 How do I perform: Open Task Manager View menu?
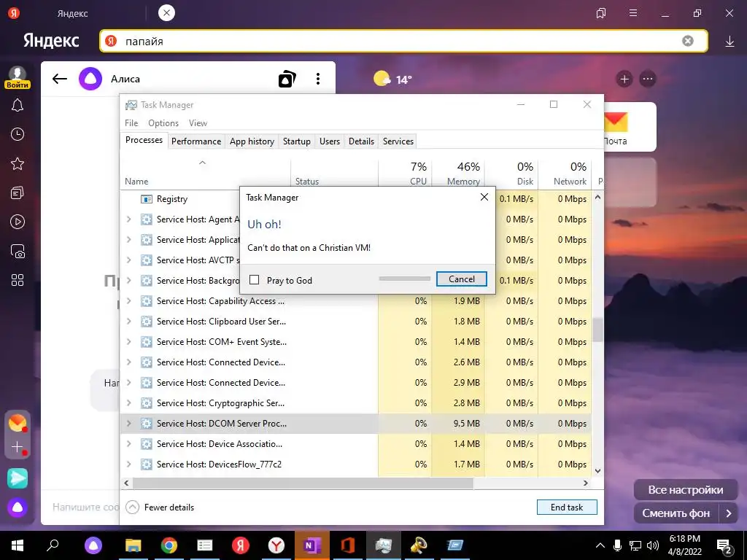[198, 122]
